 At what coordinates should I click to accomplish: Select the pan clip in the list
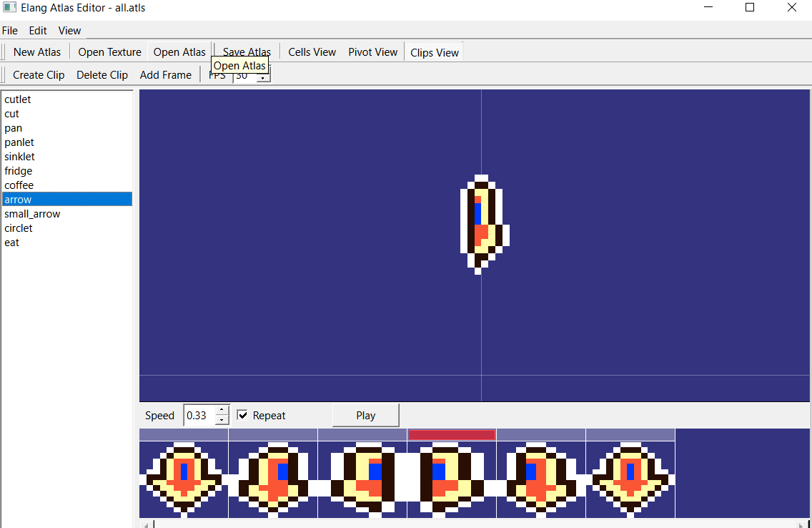(x=67, y=128)
